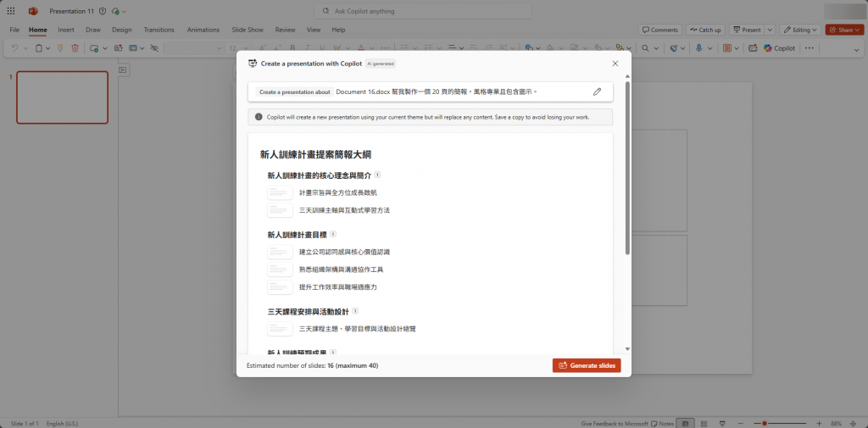868x428 pixels.
Task: Click the slide Layout icon
Action: pos(133,48)
